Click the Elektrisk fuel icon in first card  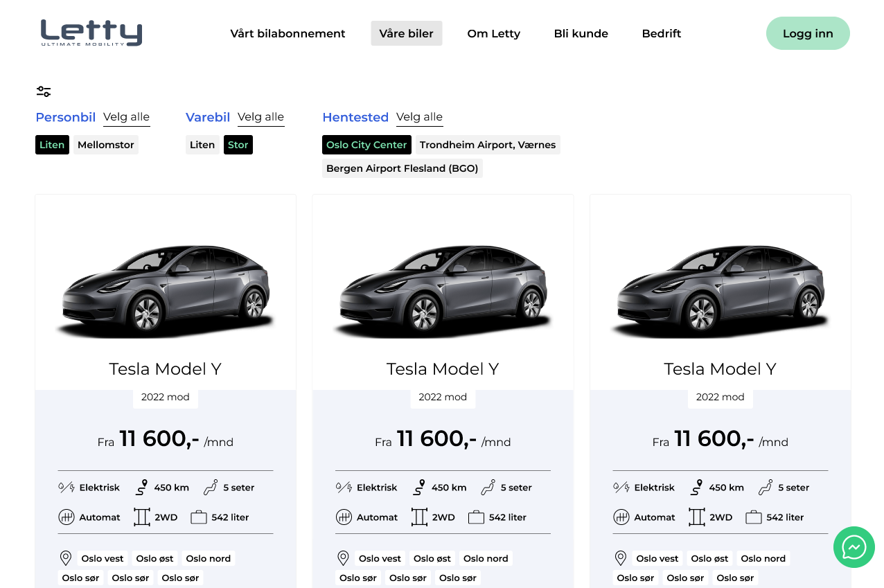tap(67, 488)
